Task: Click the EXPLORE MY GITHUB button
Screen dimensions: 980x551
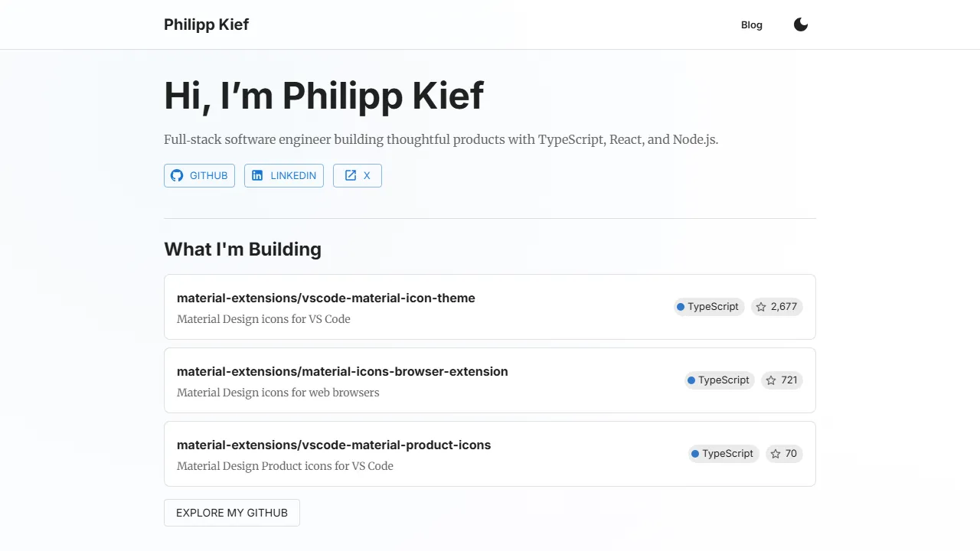Action: coord(231,513)
